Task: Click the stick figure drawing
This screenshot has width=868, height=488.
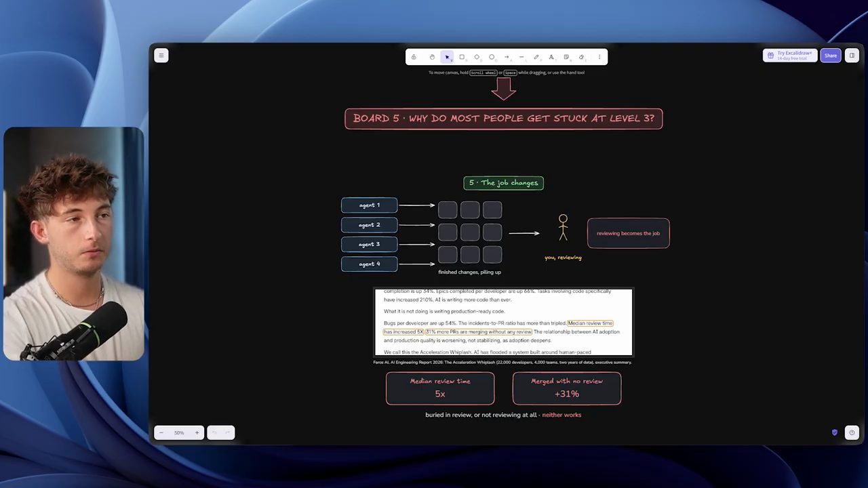Action: click(x=563, y=228)
